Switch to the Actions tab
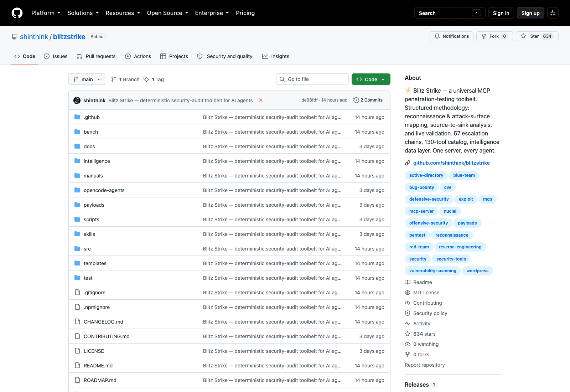This screenshot has height=392, width=570. (x=138, y=56)
